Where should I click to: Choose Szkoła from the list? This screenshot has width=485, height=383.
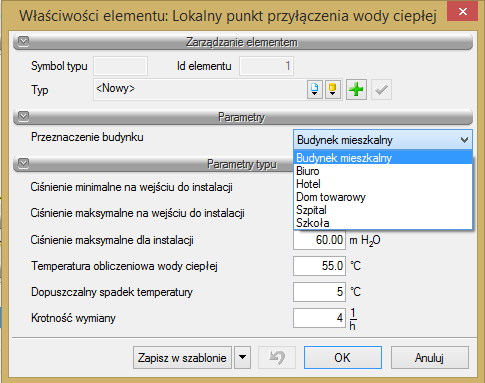pyautogui.click(x=383, y=223)
